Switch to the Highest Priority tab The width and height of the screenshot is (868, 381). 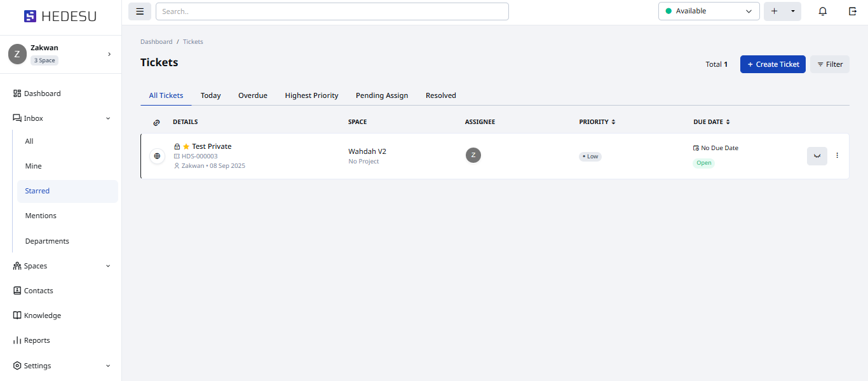pos(311,95)
